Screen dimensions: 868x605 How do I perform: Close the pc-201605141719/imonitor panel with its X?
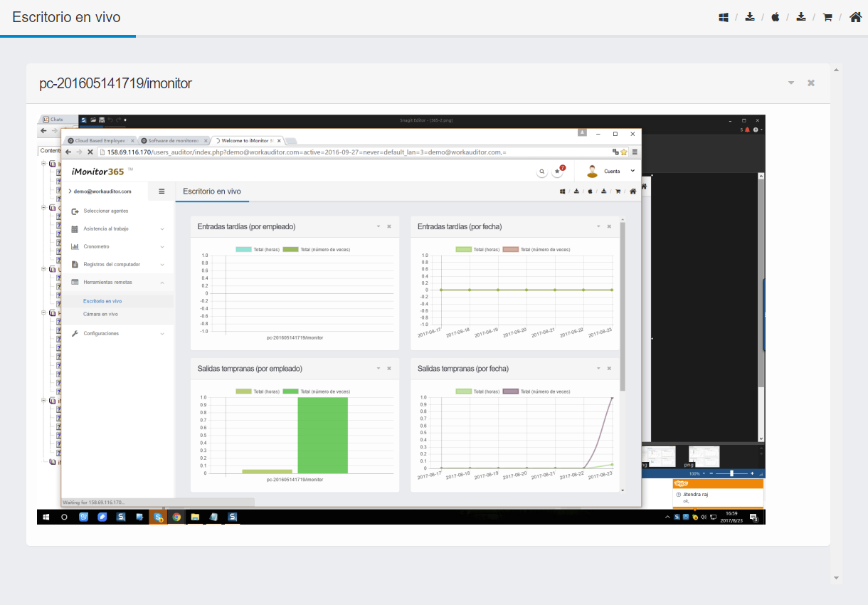pyautogui.click(x=810, y=83)
